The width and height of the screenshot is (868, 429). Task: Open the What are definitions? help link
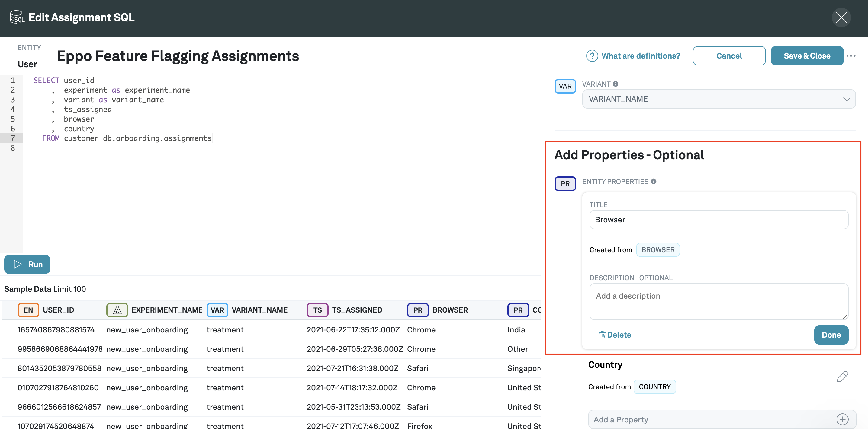pos(640,56)
